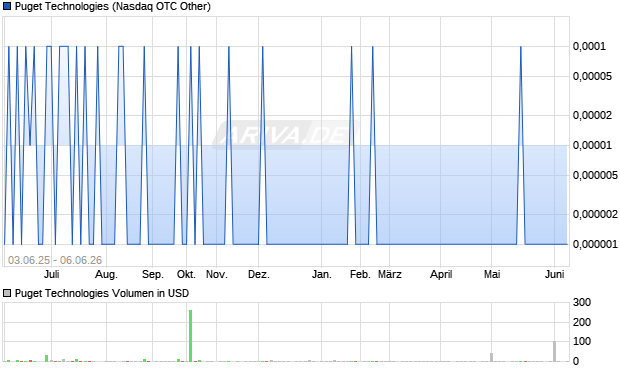The width and height of the screenshot is (620, 371).
Task: Click the 'Puget Technologies Volumen in USD' label
Action: click(x=102, y=293)
